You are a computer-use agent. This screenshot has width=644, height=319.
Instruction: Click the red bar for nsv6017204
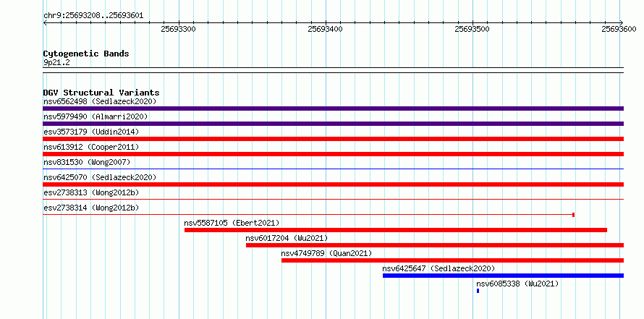[x=435, y=245]
